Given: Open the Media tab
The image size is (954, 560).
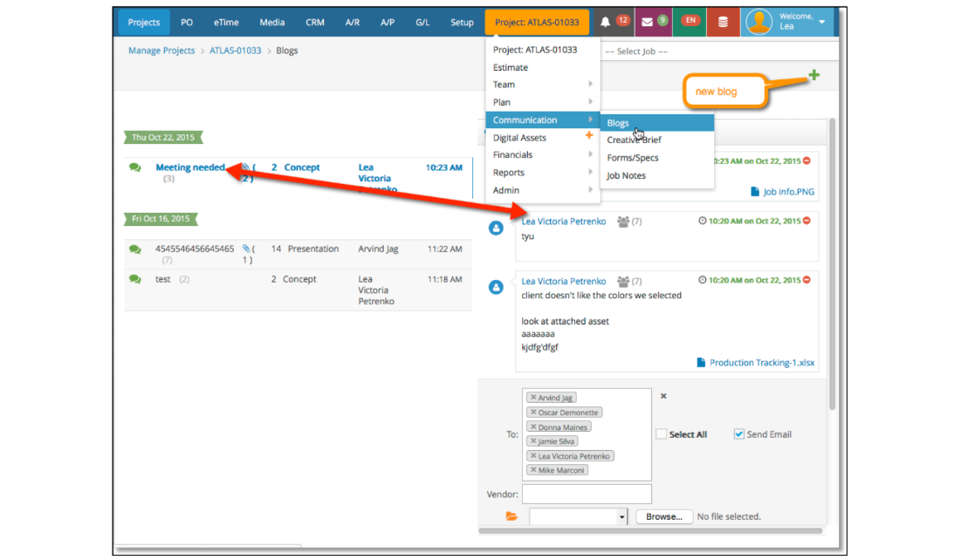Looking at the screenshot, I should [x=272, y=22].
